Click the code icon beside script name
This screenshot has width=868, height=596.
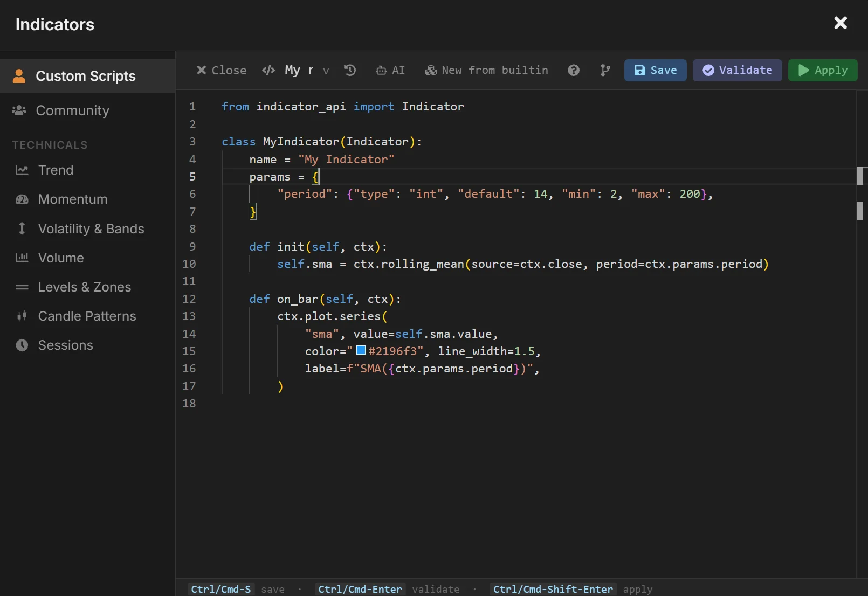[268, 70]
